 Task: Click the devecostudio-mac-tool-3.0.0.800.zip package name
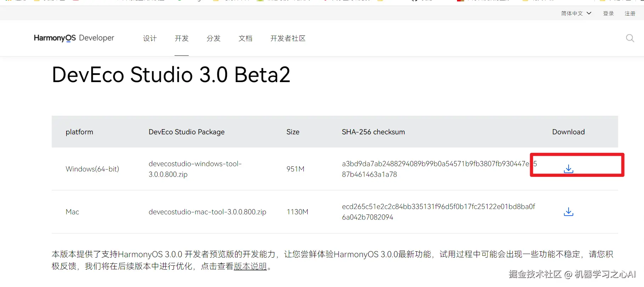[x=207, y=212]
